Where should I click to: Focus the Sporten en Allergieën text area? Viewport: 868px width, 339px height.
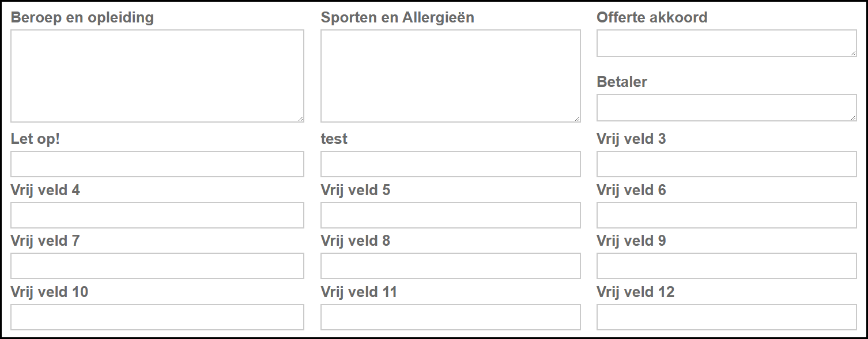[x=450, y=76]
